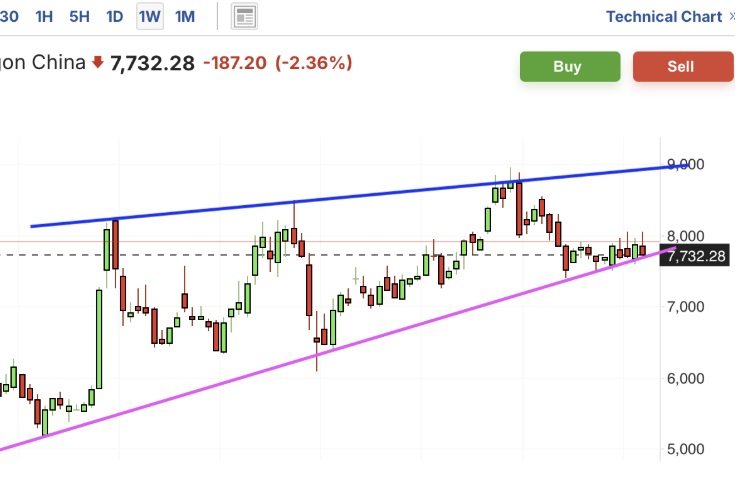Open the Technical Chart link
The image size is (736, 478).
tap(663, 16)
